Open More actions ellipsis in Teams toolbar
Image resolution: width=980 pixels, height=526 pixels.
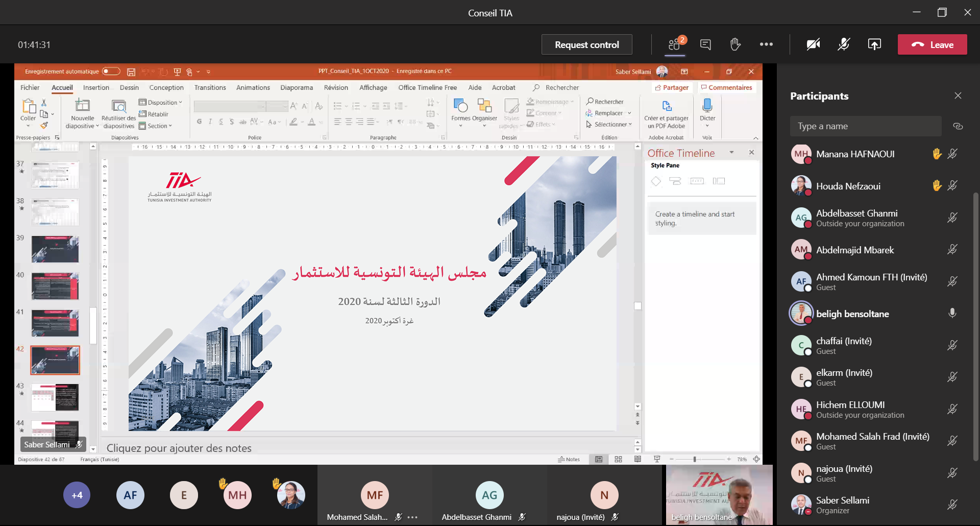click(766, 44)
